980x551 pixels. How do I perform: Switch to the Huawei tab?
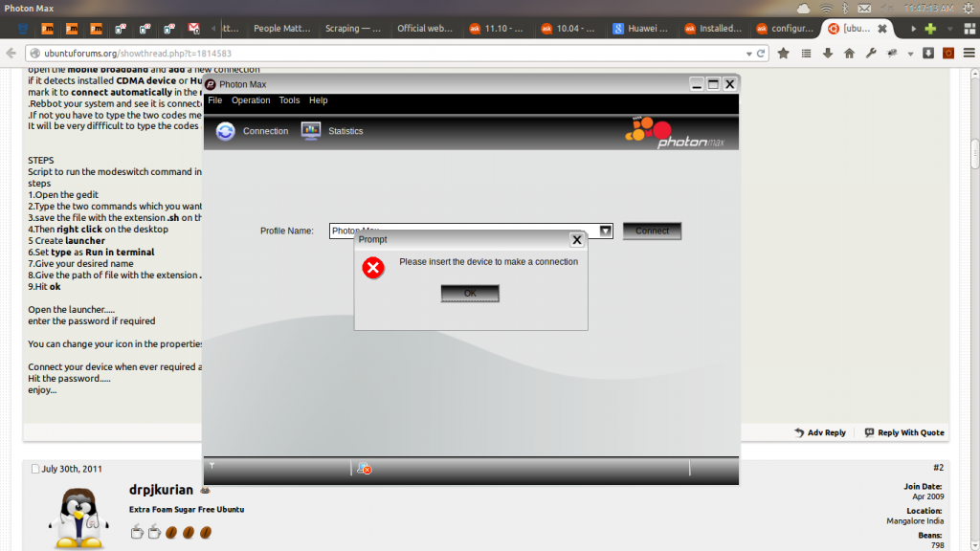tap(640, 28)
